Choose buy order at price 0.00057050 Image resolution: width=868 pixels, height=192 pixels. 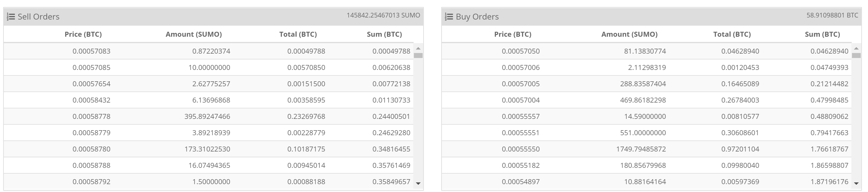click(x=646, y=51)
